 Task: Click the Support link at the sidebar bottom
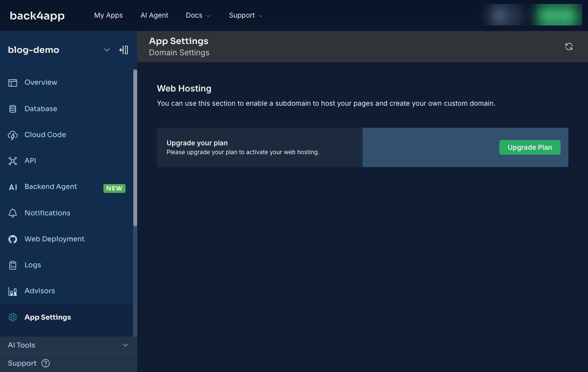(22, 363)
